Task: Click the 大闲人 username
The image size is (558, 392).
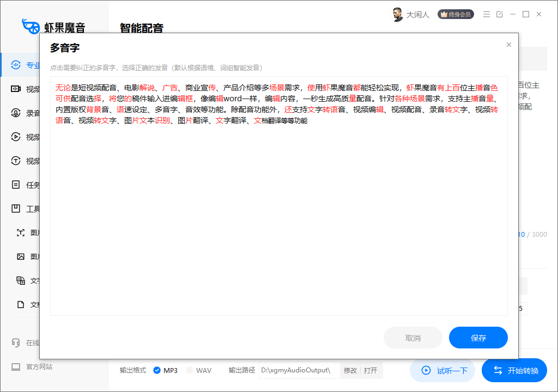Action: [418, 15]
